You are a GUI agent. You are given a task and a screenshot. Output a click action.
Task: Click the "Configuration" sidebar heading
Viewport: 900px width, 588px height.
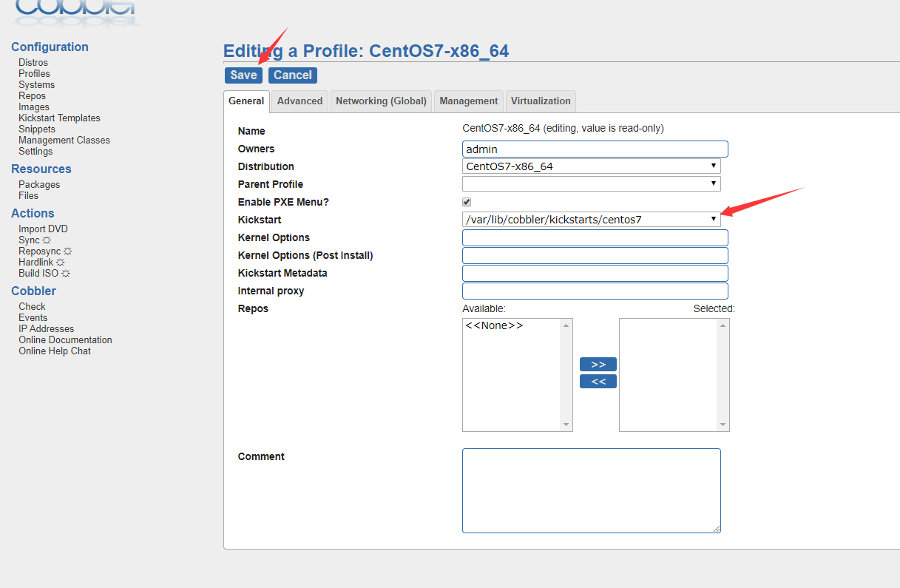[50, 47]
